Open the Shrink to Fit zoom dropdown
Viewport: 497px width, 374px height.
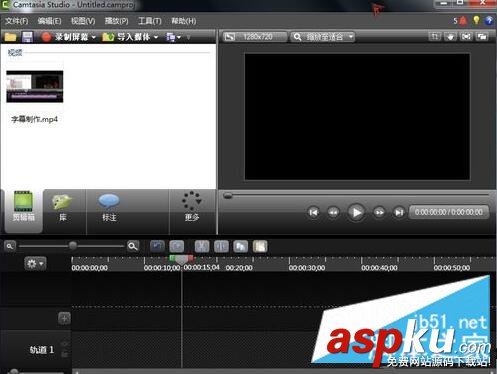pyautogui.click(x=322, y=37)
